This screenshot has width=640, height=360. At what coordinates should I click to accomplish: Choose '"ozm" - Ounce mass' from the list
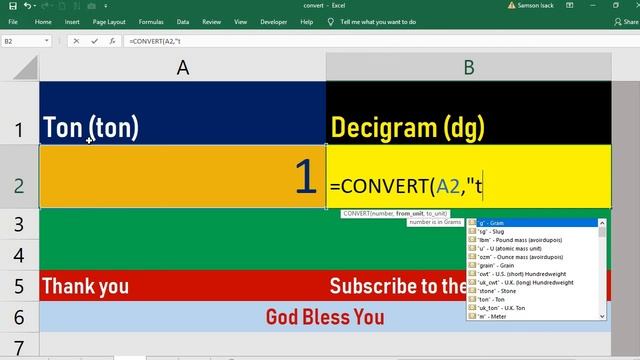(533, 257)
